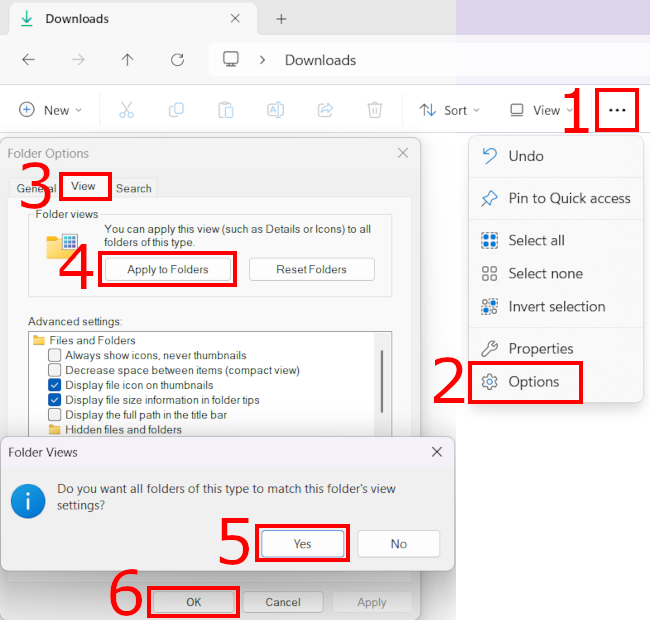Screen dimensions: 650x620
Task: Click the Rename icon in toolbar
Action: [x=275, y=110]
